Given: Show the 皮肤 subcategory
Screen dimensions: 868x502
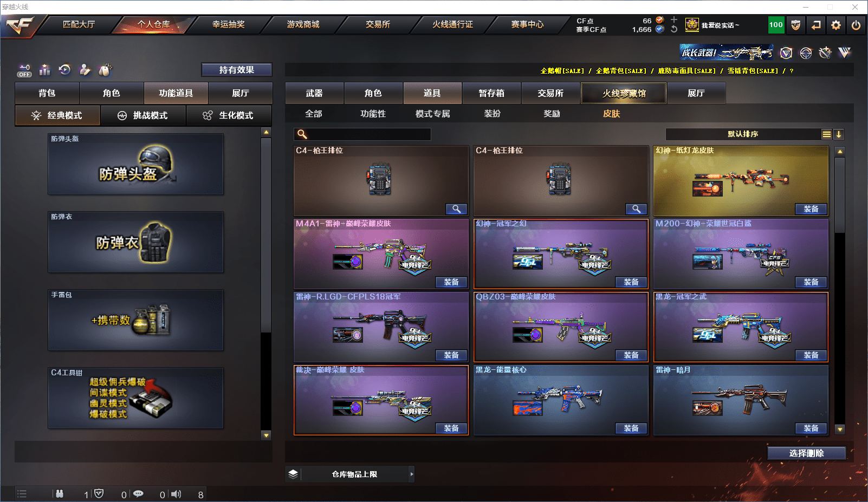Looking at the screenshot, I should (x=611, y=114).
